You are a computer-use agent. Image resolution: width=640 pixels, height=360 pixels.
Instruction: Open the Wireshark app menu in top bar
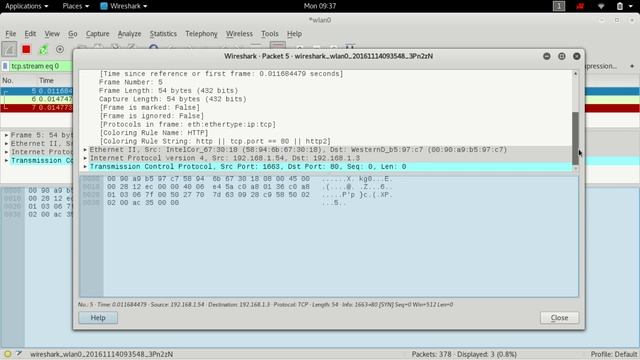(124, 6)
